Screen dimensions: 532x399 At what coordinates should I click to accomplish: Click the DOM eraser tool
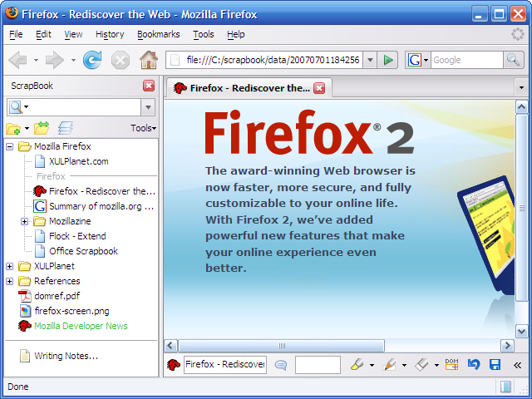click(x=451, y=364)
